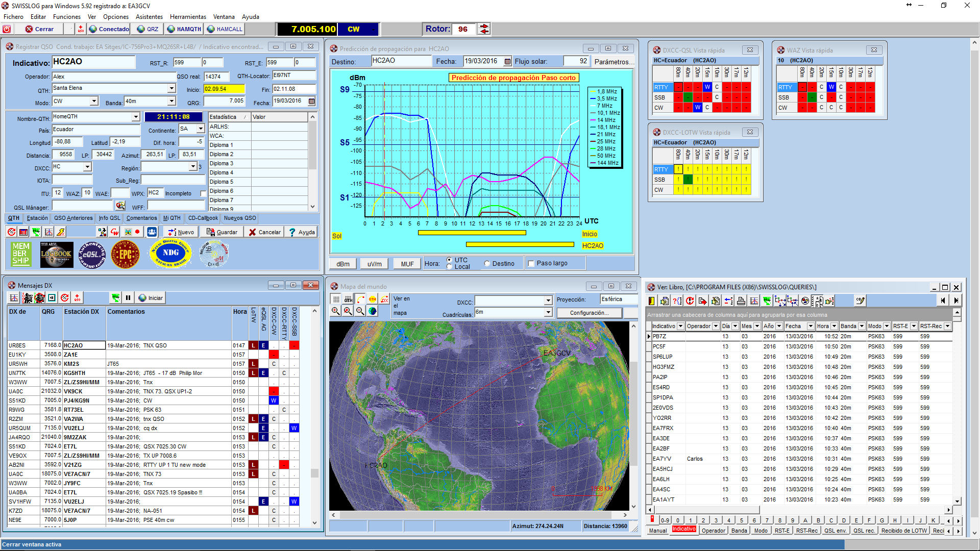Click the Nuevo button
Image resolution: width=980 pixels, height=551 pixels.
[x=180, y=232]
